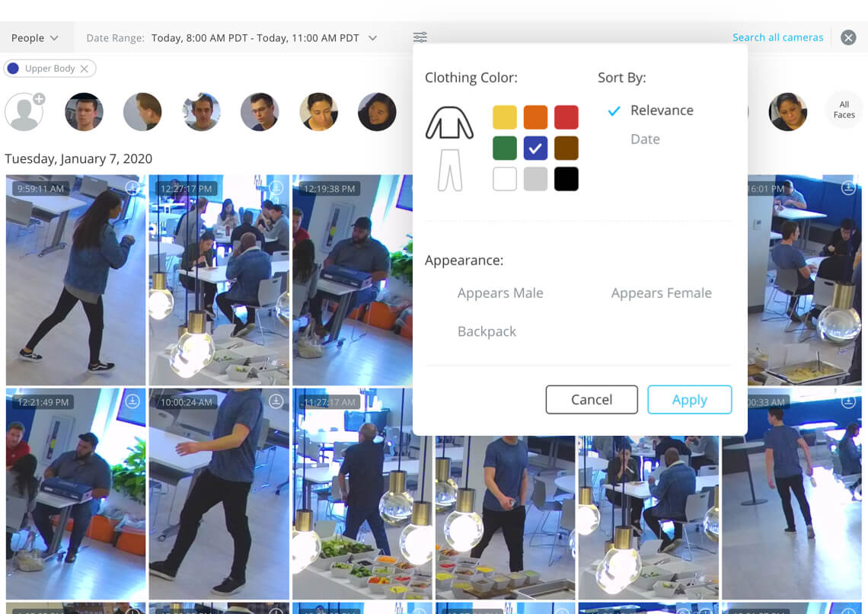Toggle the Appears Female filter
This screenshot has width=868, height=614.
point(661,293)
